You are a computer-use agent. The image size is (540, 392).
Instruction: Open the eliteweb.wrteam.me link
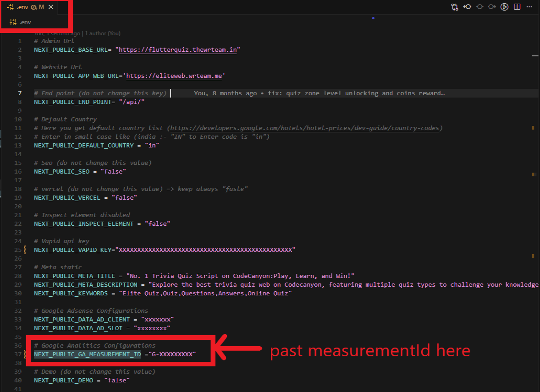tap(175, 76)
